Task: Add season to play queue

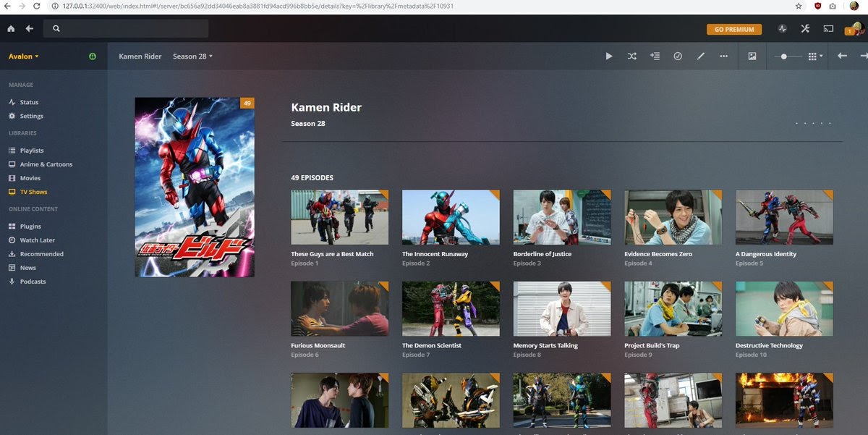Action: coord(655,56)
